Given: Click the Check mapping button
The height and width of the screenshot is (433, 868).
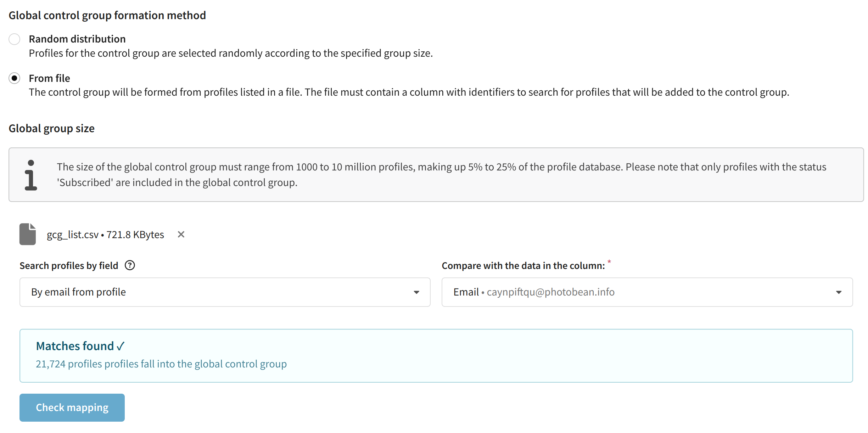Looking at the screenshot, I should point(72,407).
